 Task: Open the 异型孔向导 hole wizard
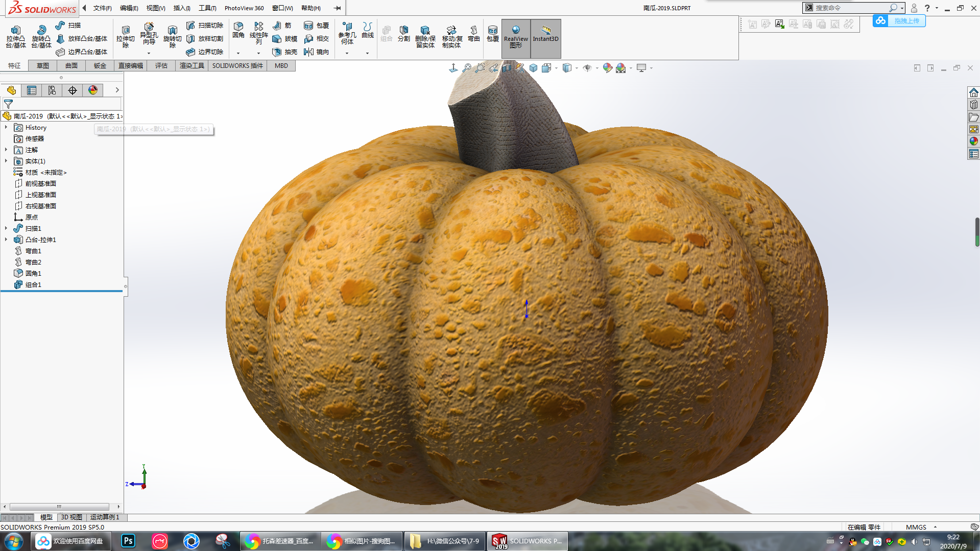pyautogui.click(x=149, y=33)
